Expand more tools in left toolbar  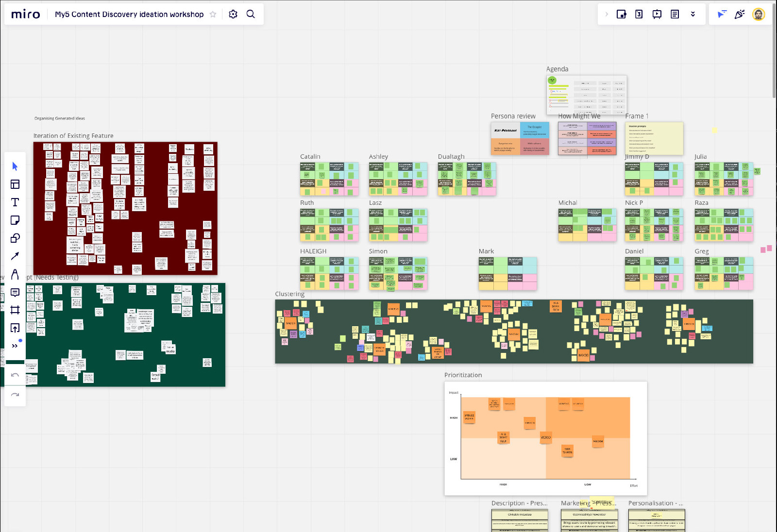tap(15, 346)
